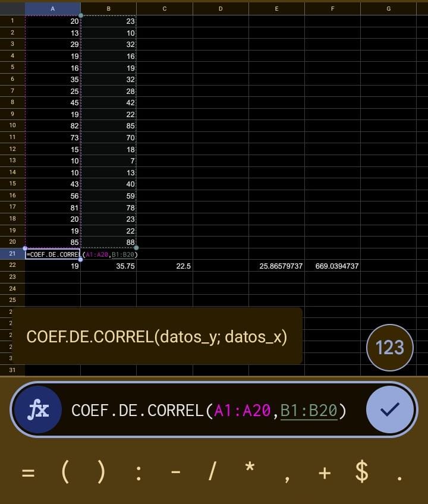Tap the colon symbol key
This screenshot has height=504, width=428.
pyautogui.click(x=139, y=473)
